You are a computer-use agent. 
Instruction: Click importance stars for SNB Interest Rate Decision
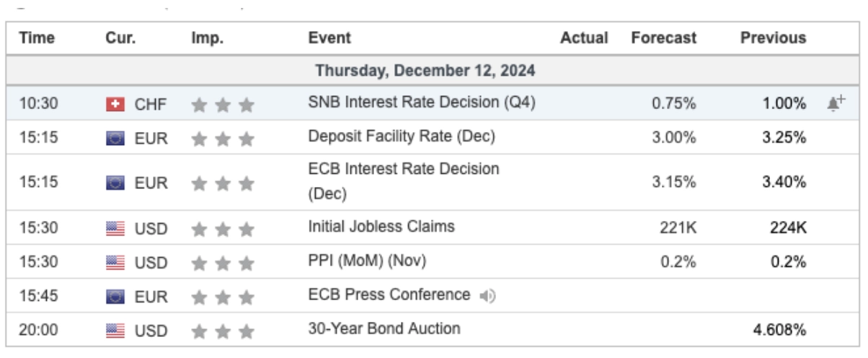click(223, 105)
